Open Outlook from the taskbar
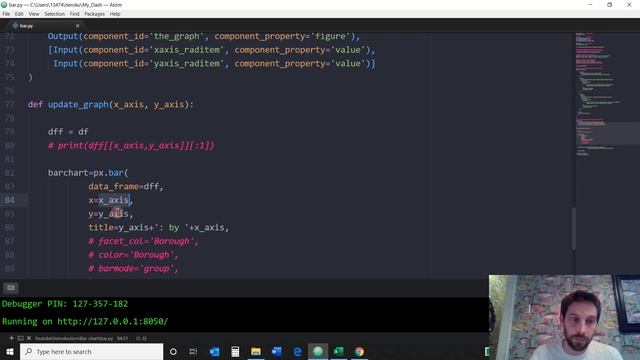 point(214,351)
